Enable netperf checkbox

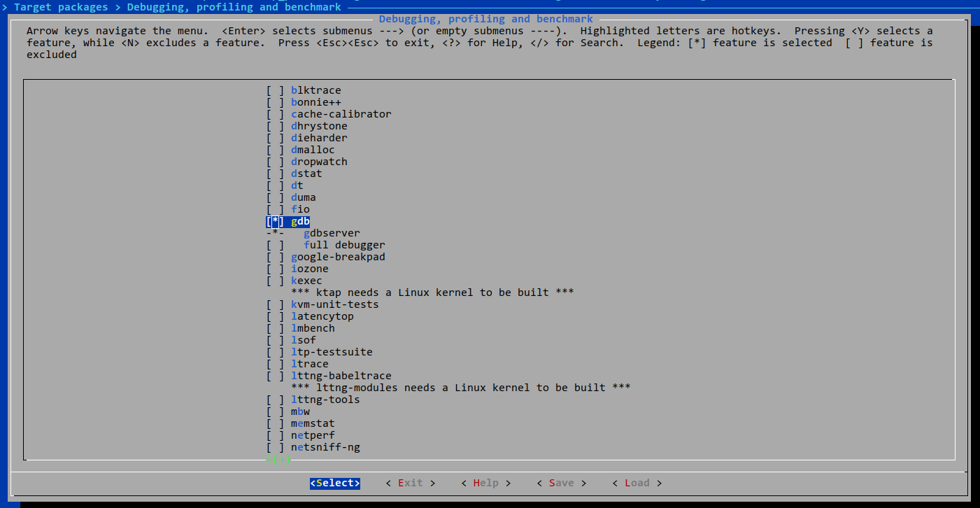(275, 435)
